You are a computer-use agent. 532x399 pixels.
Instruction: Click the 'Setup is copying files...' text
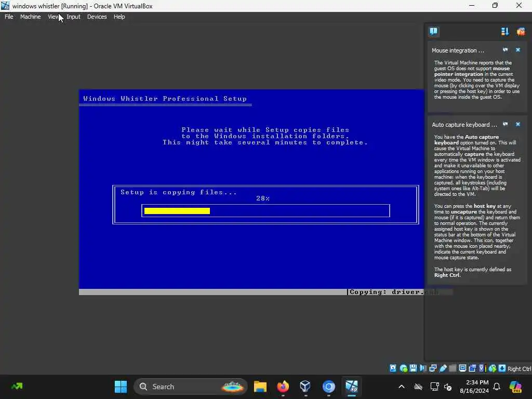point(179,192)
